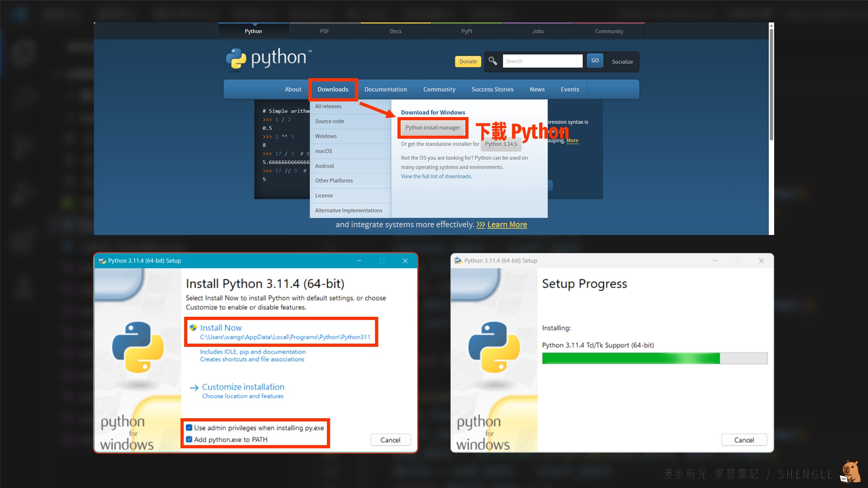The width and height of the screenshot is (868, 488).
Task: Select License in Downloads menu
Action: (350, 196)
